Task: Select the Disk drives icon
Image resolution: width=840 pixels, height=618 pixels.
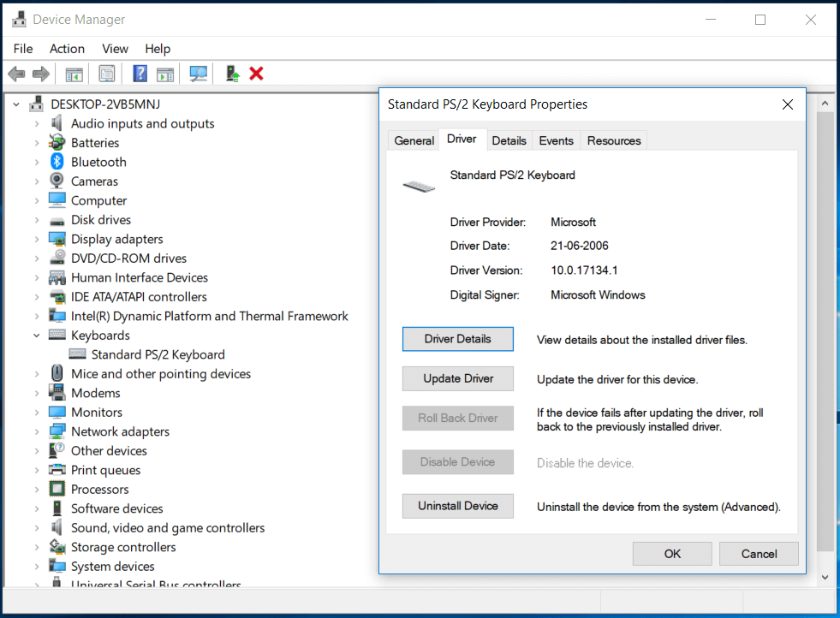Action: (57, 220)
